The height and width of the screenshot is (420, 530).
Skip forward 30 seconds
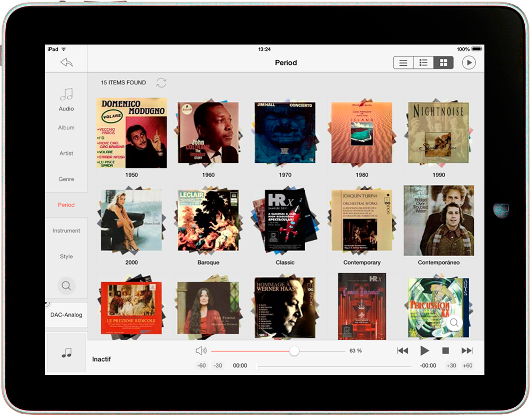[451, 365]
